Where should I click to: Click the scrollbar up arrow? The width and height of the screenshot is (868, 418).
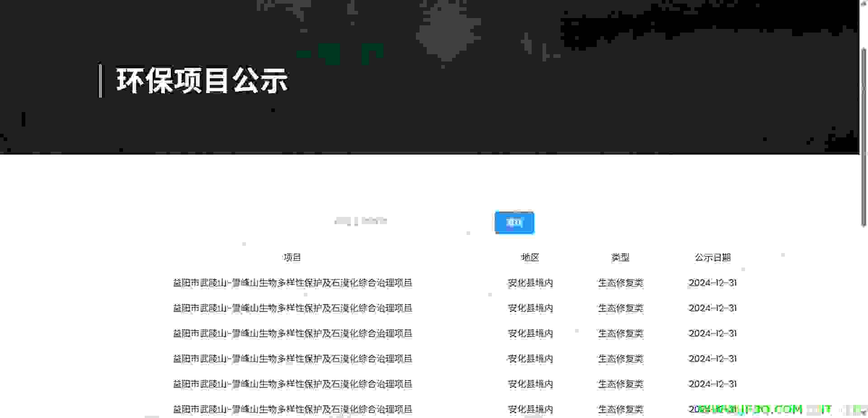pyautogui.click(x=863, y=4)
